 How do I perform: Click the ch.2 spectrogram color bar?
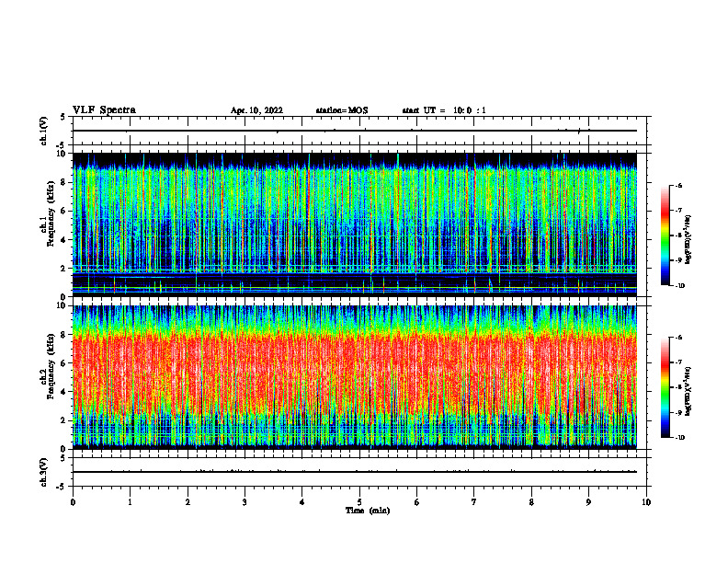coord(665,387)
